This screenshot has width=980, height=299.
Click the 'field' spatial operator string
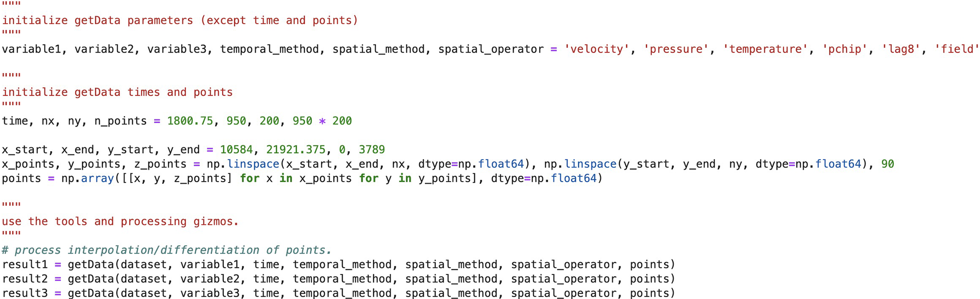pos(956,49)
